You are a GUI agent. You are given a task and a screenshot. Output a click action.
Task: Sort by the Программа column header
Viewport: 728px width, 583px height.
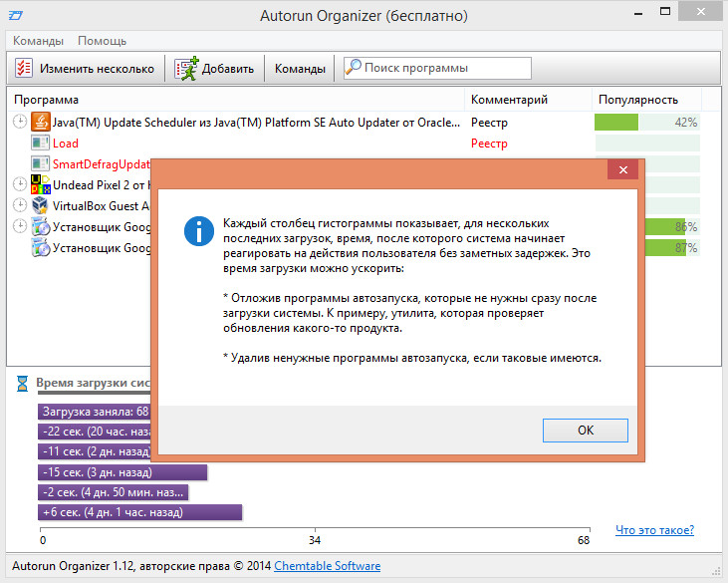point(235,100)
